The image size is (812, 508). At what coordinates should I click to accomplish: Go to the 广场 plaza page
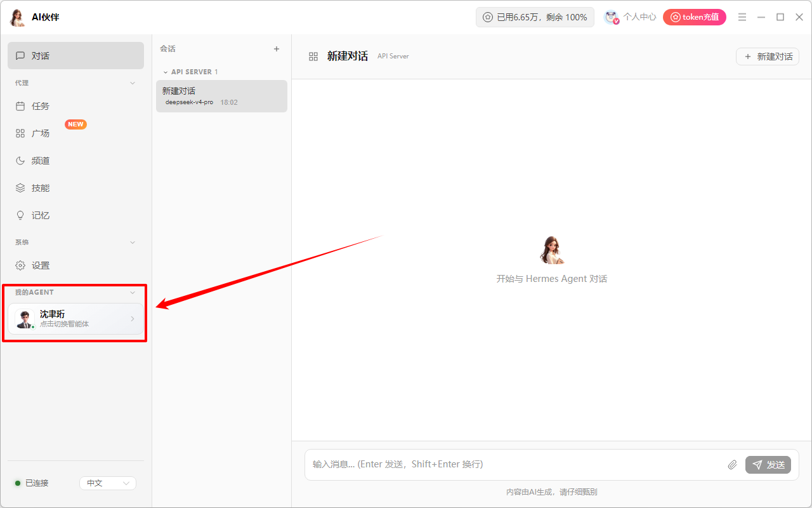pos(75,133)
